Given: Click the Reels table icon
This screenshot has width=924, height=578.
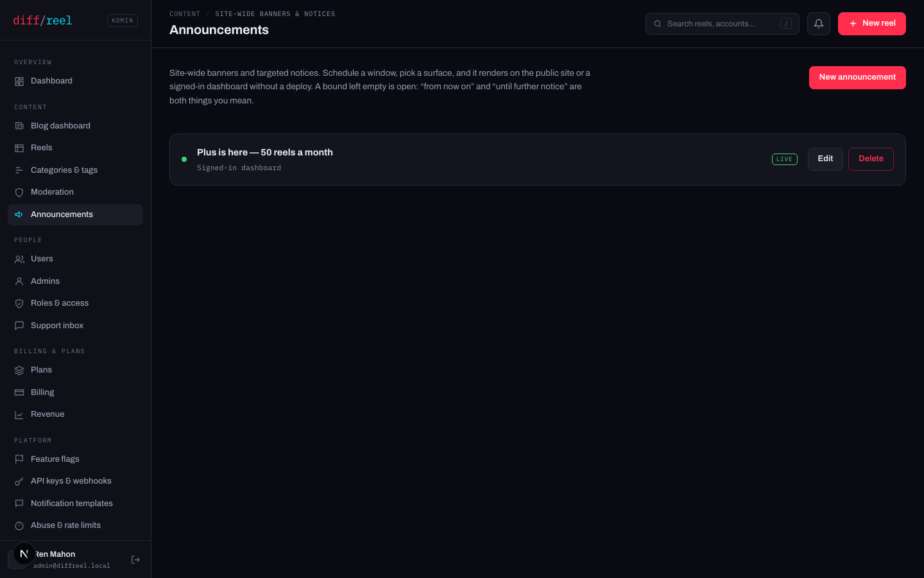Looking at the screenshot, I should pos(19,148).
